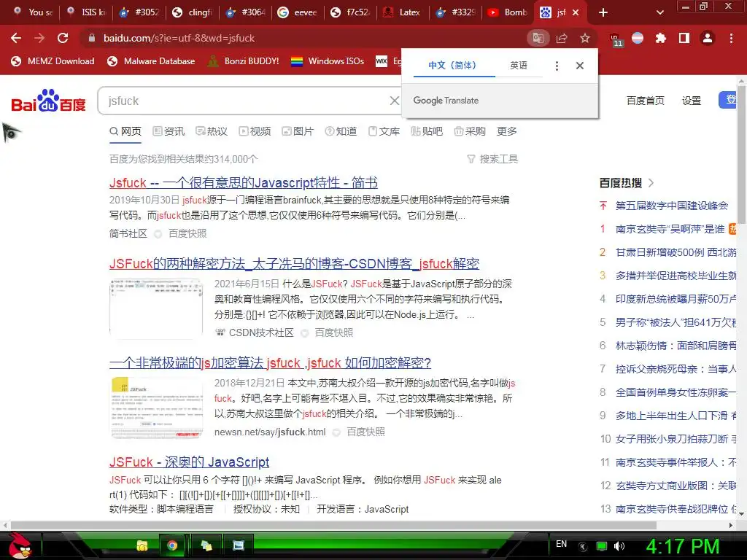Clear the Baidu search box
747x560 pixels.
(x=395, y=101)
